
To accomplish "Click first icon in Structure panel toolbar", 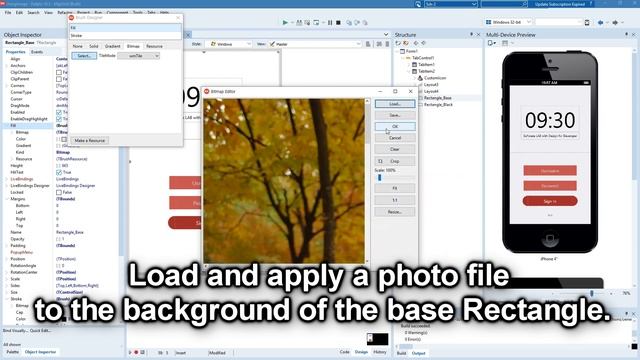I will 398,43.
